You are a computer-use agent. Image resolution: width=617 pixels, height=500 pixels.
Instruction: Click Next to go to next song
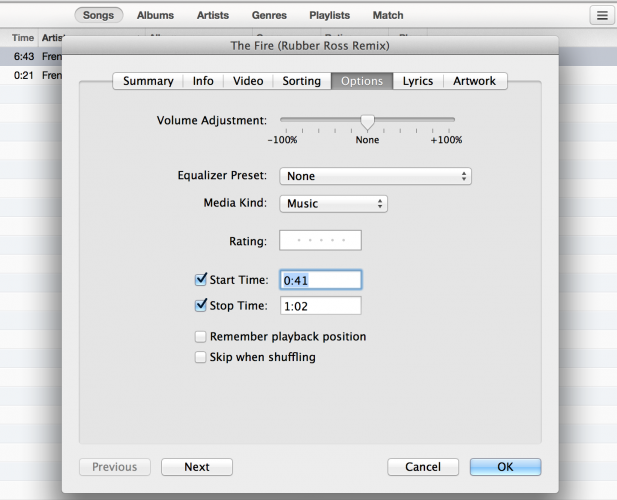point(197,467)
